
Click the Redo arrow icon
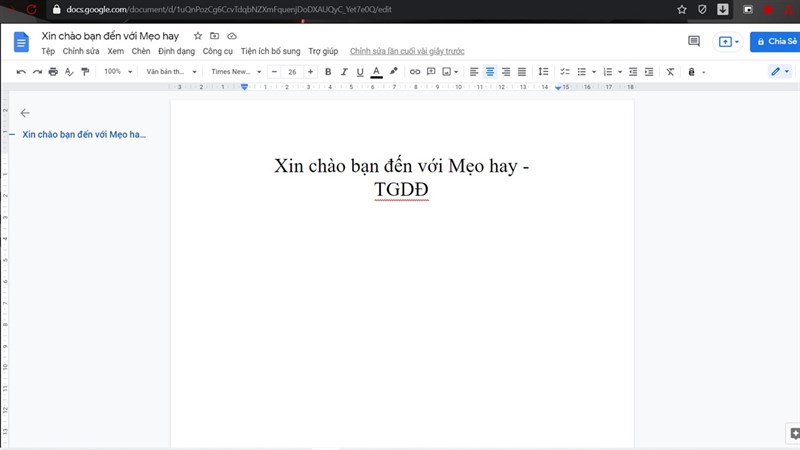tap(37, 72)
